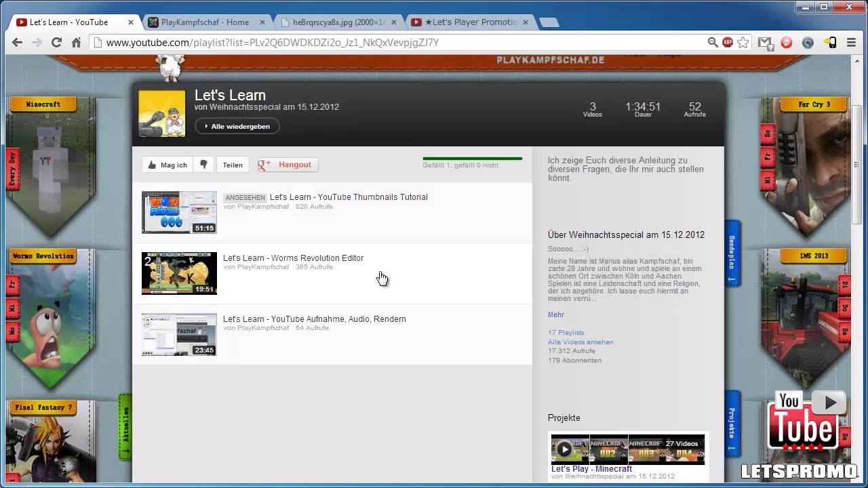
Task: Click the 820 Aufrufe view count
Action: coord(314,207)
